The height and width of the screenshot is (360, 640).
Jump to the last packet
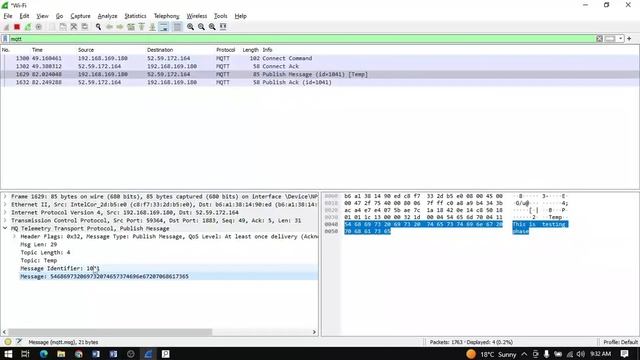(152, 27)
